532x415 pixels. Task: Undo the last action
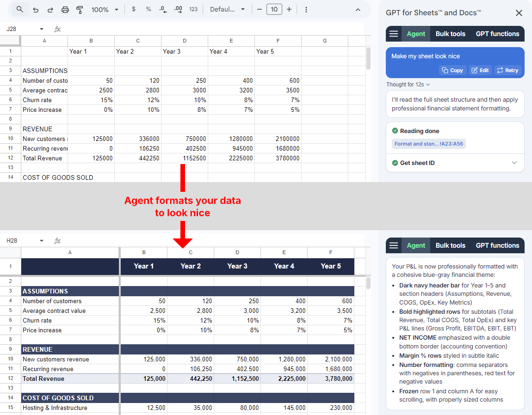point(36,9)
